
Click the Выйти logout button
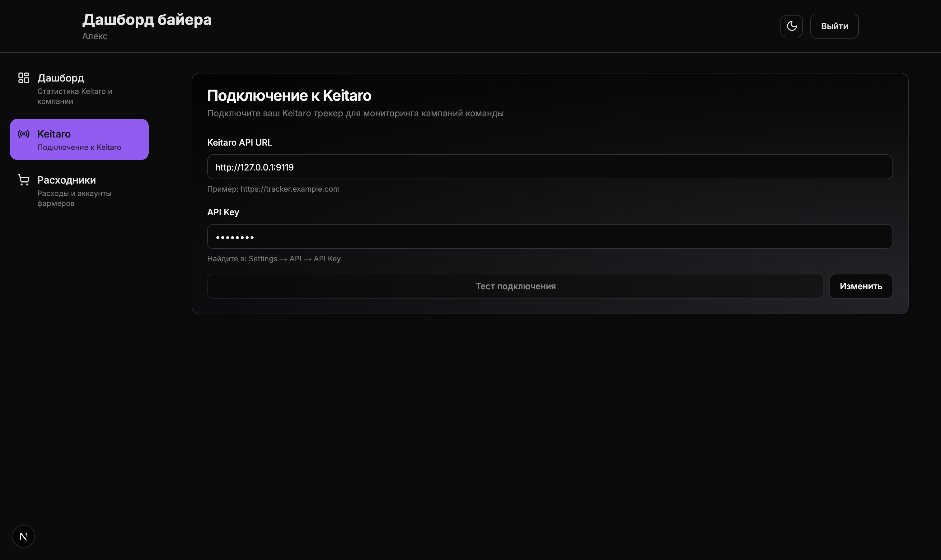point(834,26)
